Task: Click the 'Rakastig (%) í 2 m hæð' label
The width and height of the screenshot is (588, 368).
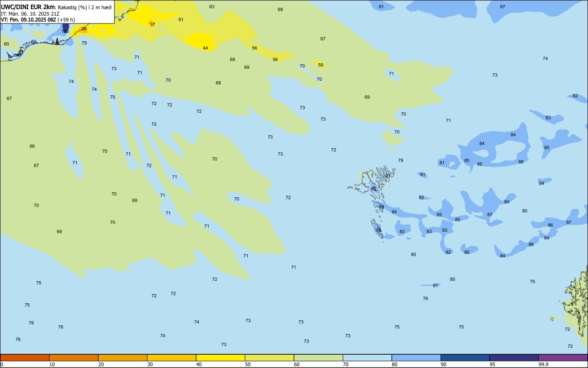Action: coord(85,7)
